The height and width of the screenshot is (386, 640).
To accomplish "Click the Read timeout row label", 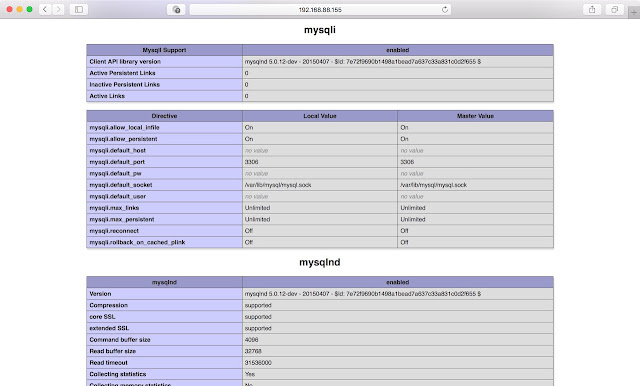I will (109, 362).
